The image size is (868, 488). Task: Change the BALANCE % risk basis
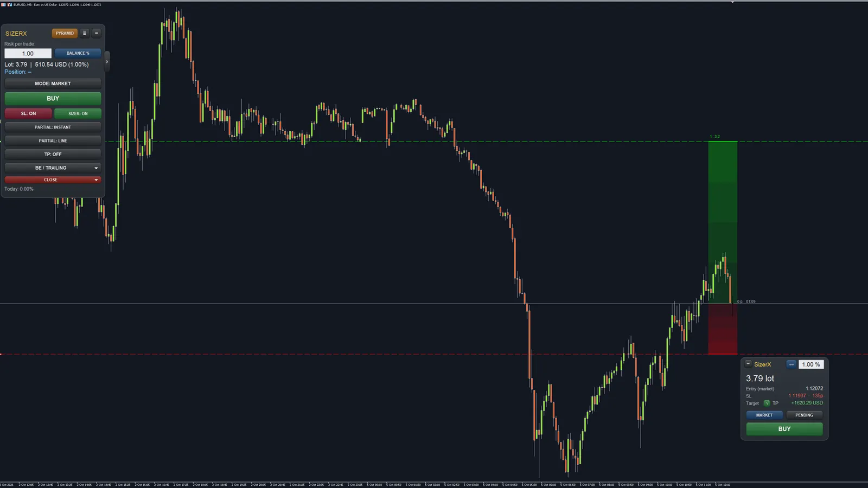78,53
